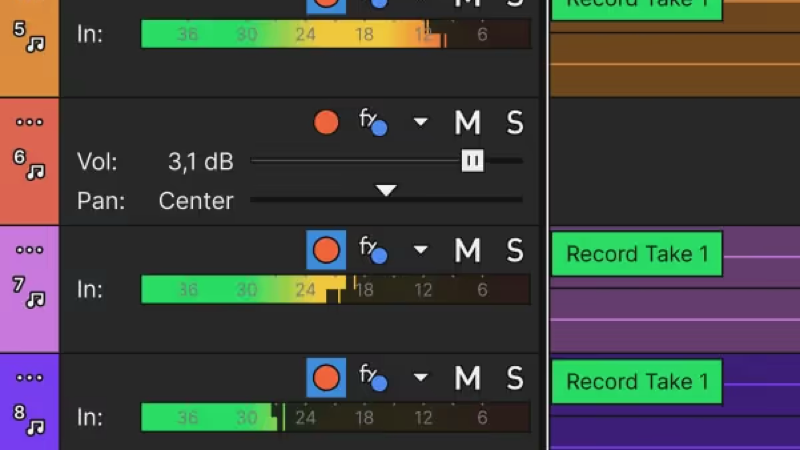Solo track 7 with S button

(515, 250)
